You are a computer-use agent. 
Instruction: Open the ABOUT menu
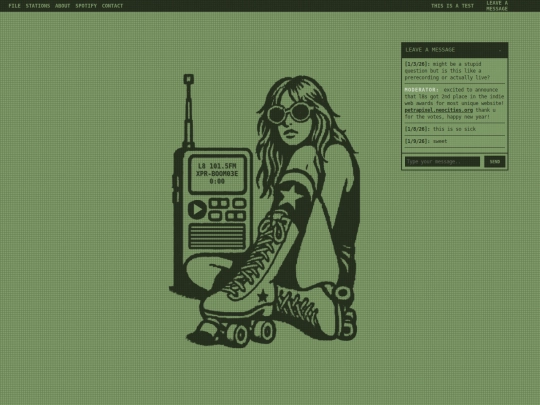pyautogui.click(x=62, y=6)
